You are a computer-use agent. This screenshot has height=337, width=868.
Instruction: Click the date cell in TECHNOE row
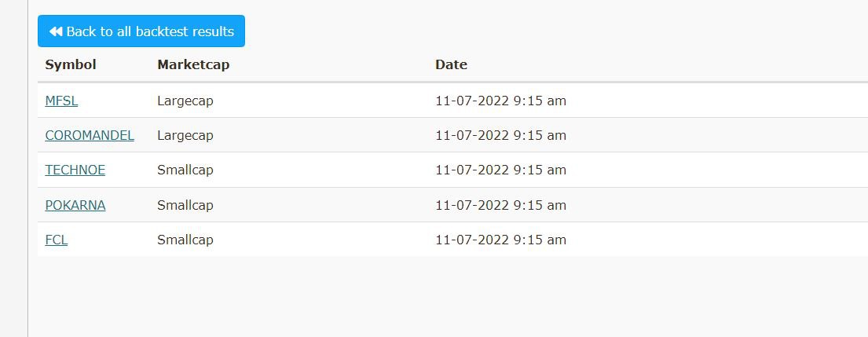tap(500, 170)
